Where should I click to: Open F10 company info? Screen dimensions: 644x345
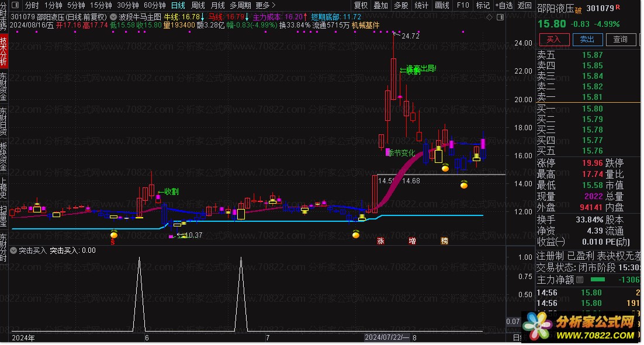pyautogui.click(x=463, y=5)
